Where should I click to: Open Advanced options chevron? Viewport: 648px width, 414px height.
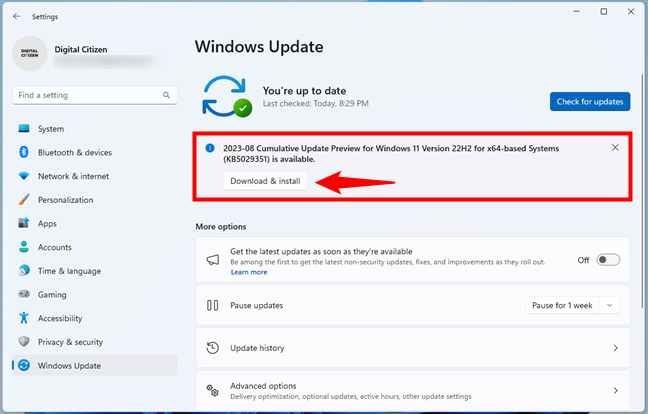(615, 390)
